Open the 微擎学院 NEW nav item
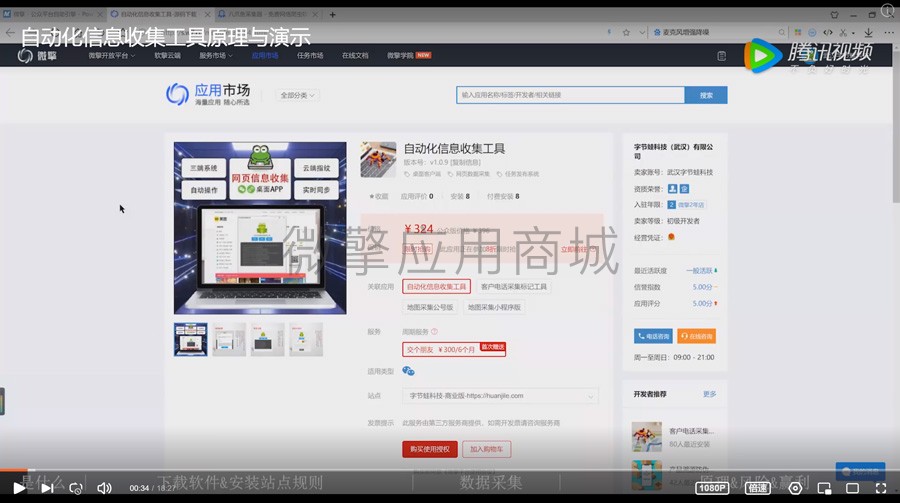 [409, 56]
